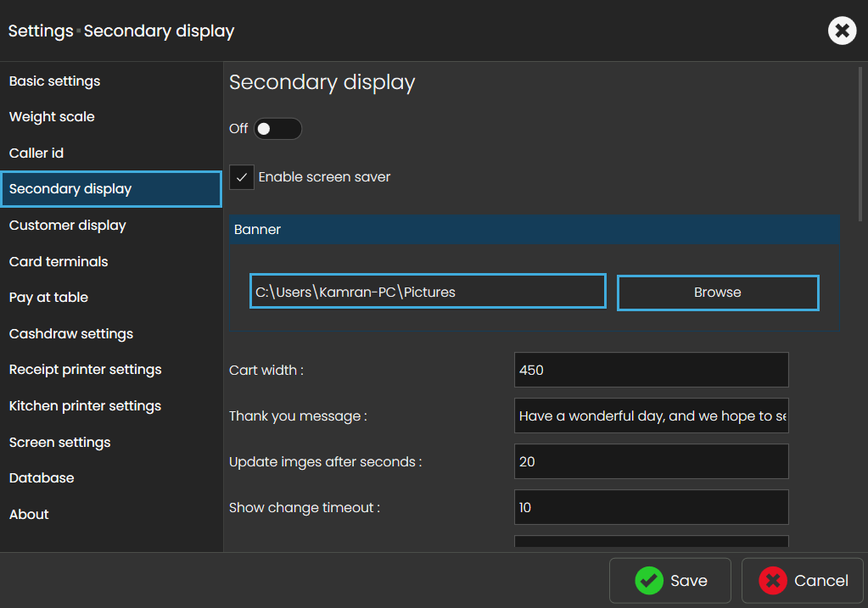Open Receipt printer settings
The image size is (868, 608).
coord(85,370)
